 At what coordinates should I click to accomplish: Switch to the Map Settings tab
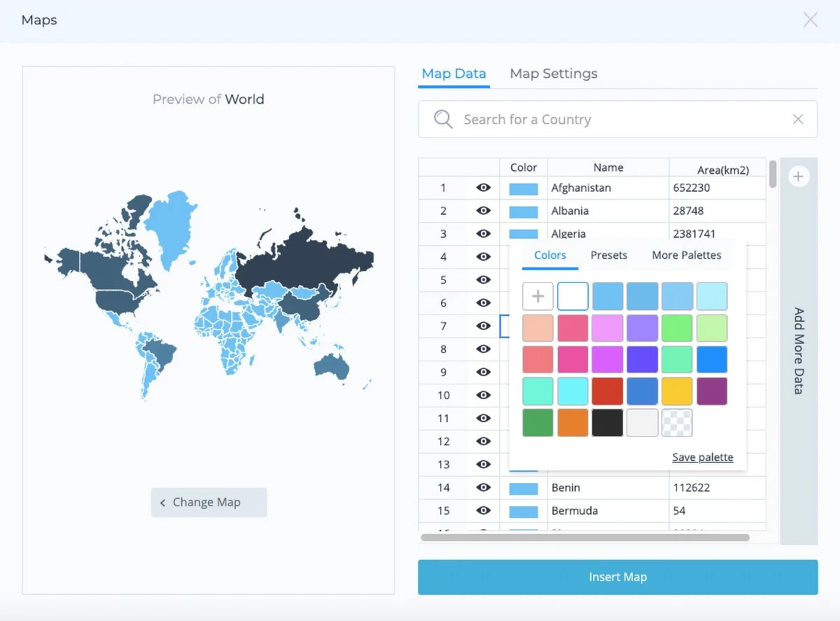(x=553, y=74)
